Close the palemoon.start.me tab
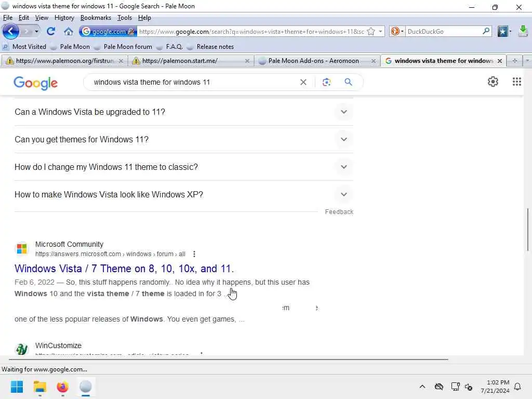This screenshot has width=532, height=399. click(x=247, y=61)
